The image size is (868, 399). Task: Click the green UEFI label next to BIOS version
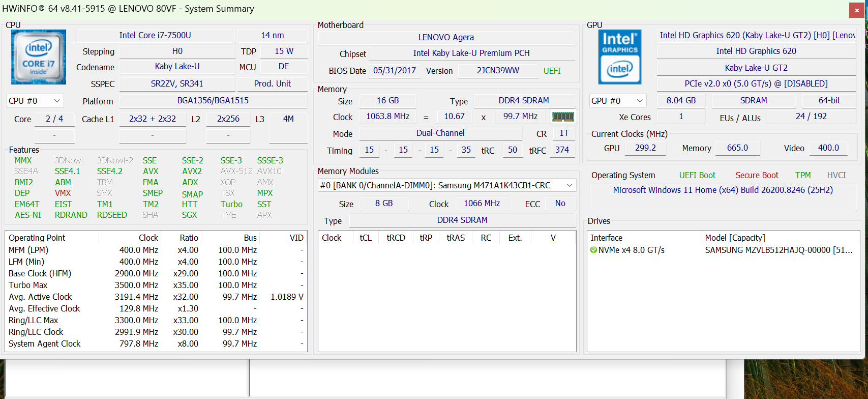552,71
